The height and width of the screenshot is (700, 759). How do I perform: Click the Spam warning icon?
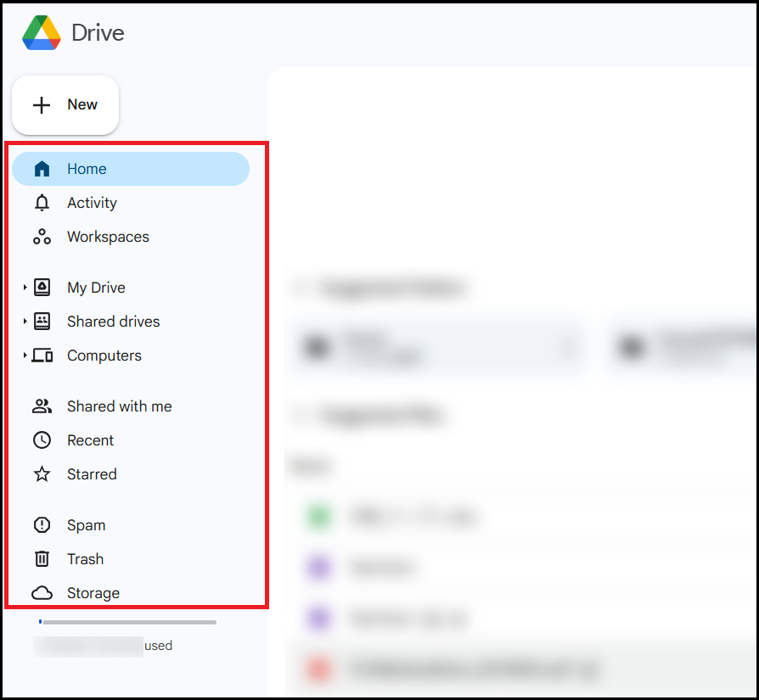click(x=42, y=525)
